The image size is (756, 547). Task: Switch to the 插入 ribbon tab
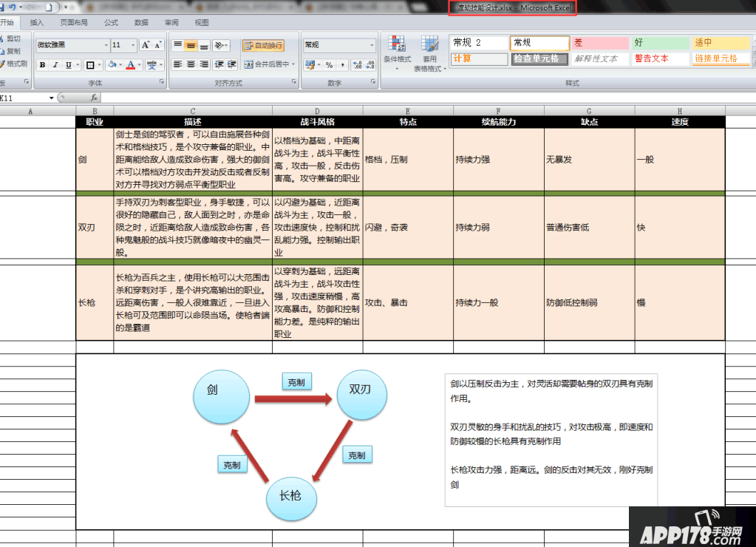point(37,23)
